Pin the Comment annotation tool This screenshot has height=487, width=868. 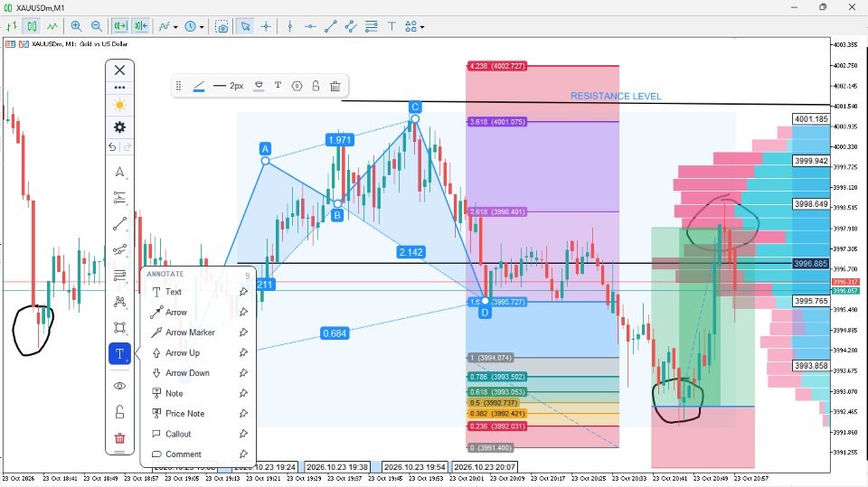[x=243, y=454]
